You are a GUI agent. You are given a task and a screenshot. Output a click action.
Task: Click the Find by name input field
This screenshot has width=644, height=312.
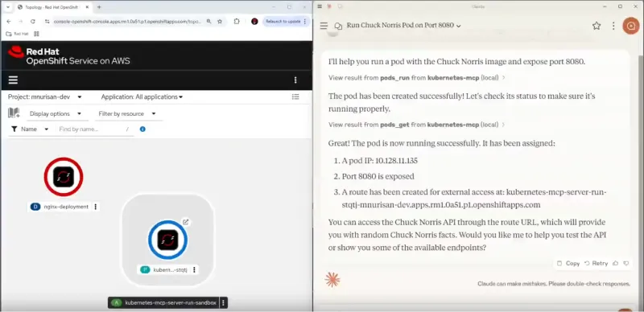94,129
